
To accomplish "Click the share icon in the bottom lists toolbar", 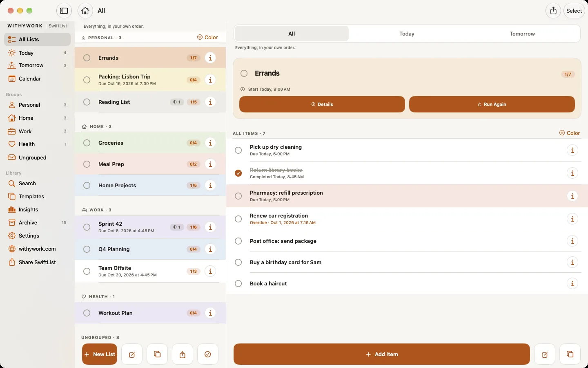I will tap(183, 354).
